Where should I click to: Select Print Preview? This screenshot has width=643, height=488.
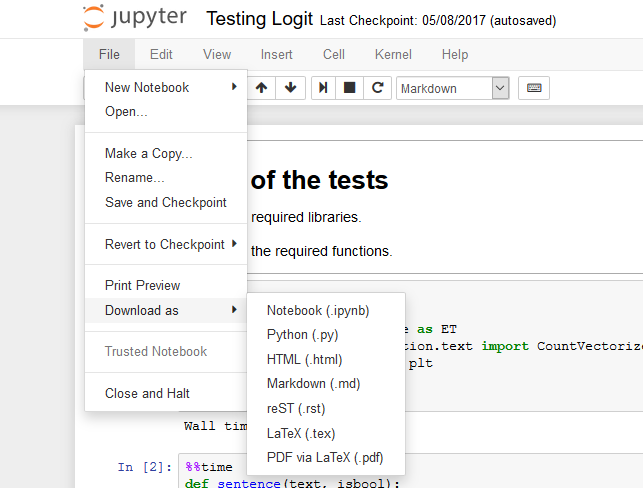[166, 285]
